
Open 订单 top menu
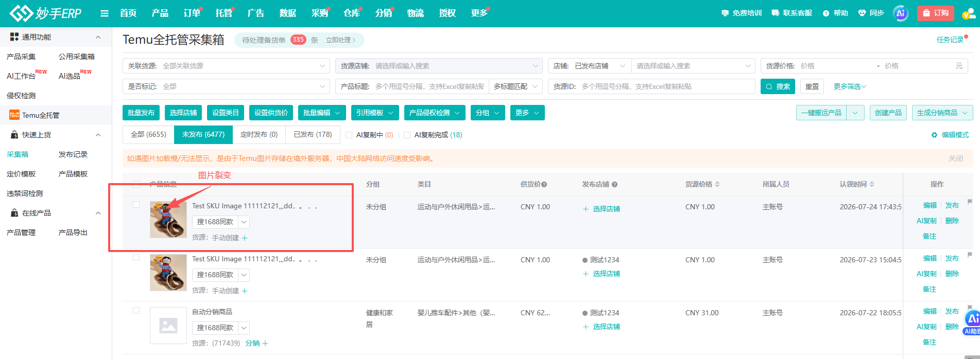(x=192, y=13)
